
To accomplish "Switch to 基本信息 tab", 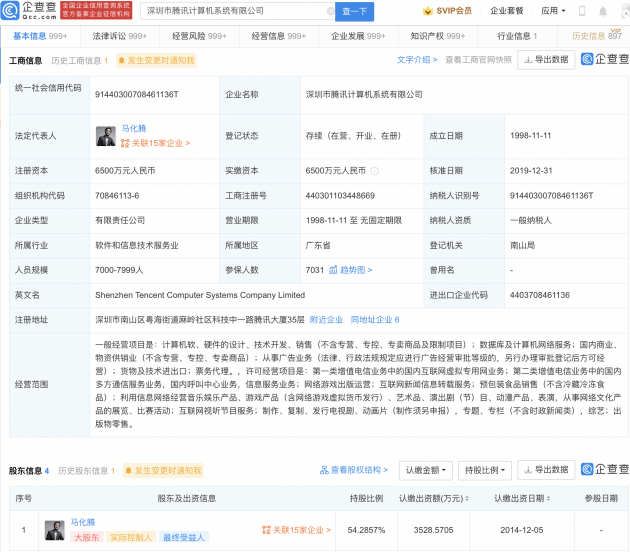I will click(x=40, y=36).
